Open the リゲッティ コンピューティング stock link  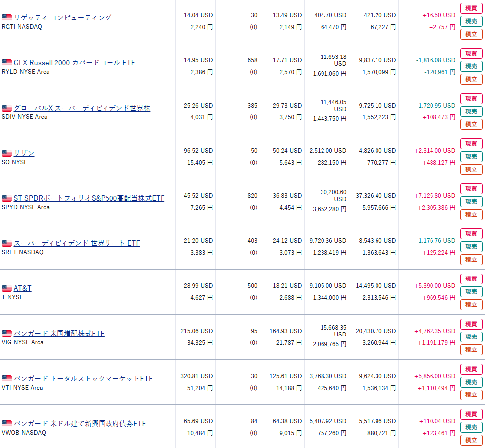tap(62, 18)
